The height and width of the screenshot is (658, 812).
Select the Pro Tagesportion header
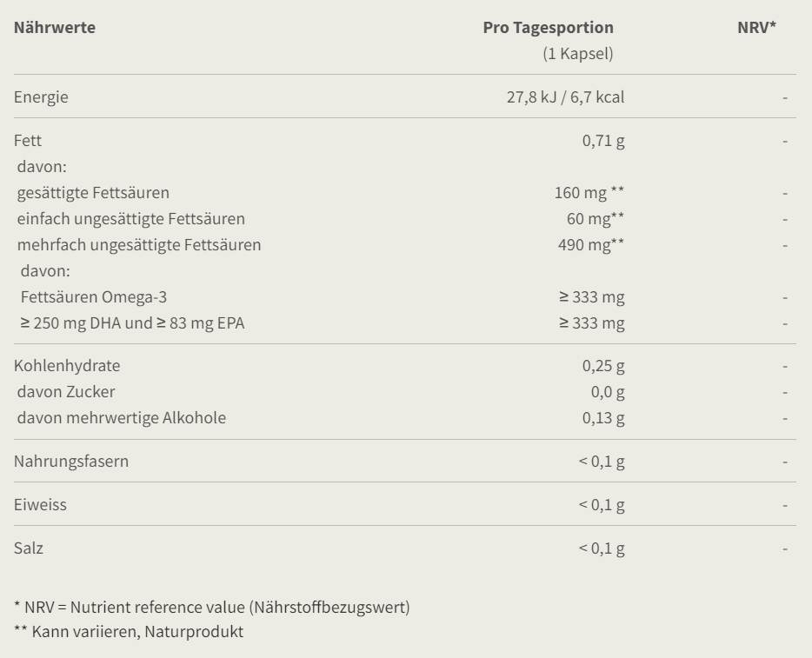coord(548,28)
